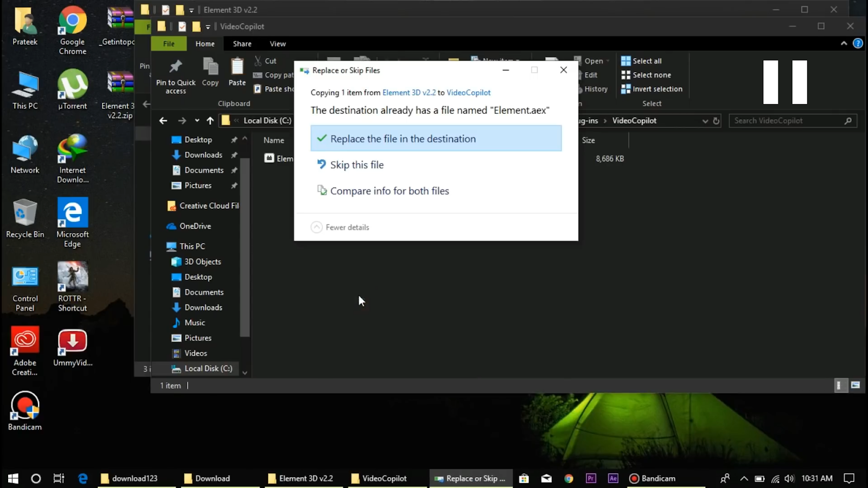The image size is (868, 488).
Task: Open Customize Quick Access Toolbar dropdown in VideoCopilot
Action: pyautogui.click(x=208, y=27)
